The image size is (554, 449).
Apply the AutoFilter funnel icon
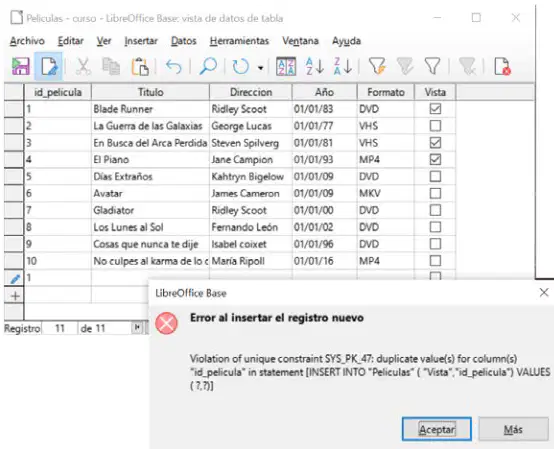coord(377,66)
